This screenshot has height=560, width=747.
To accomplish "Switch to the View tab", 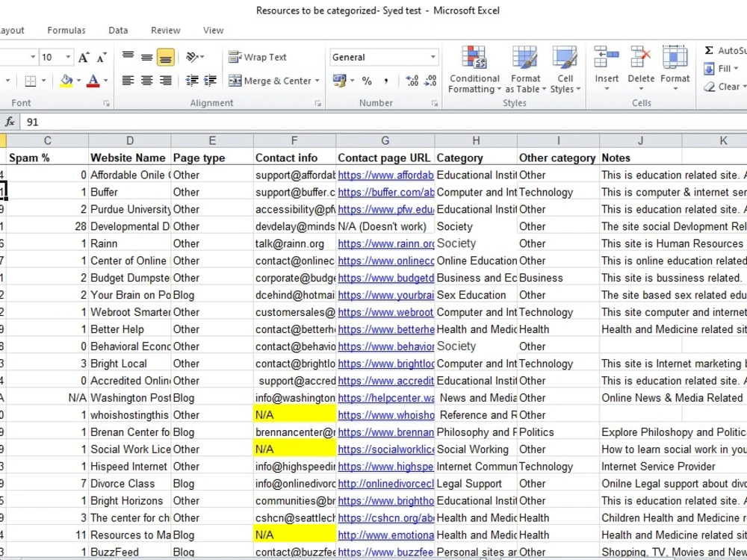I will pos(214,31).
